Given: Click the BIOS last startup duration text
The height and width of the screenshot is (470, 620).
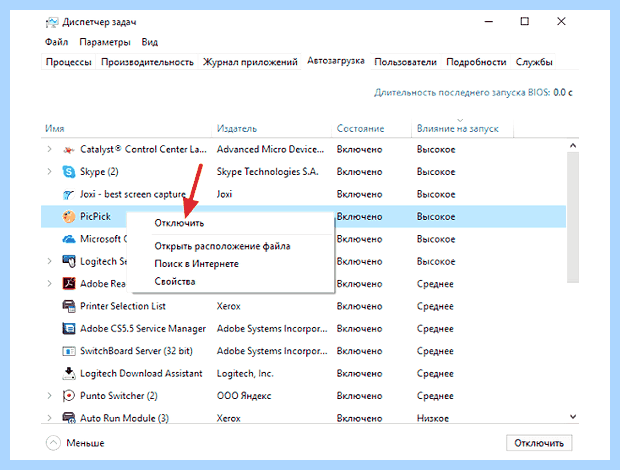Looking at the screenshot, I should (x=473, y=93).
